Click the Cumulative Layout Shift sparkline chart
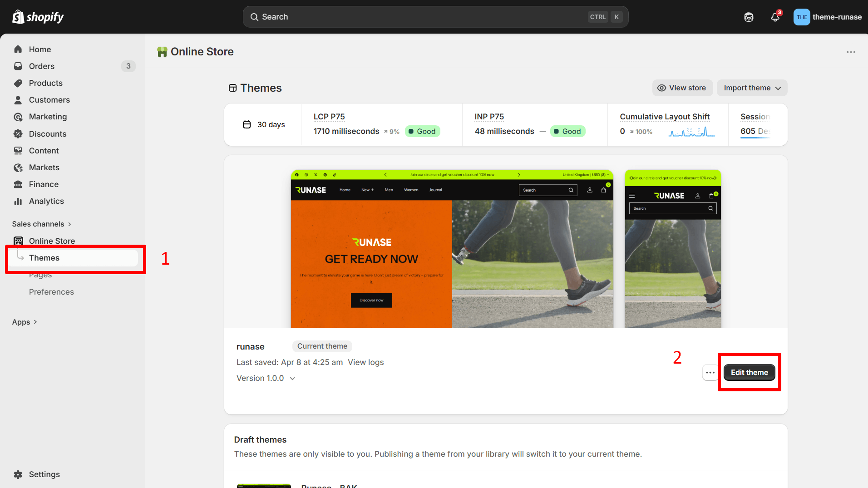 pos(692,132)
